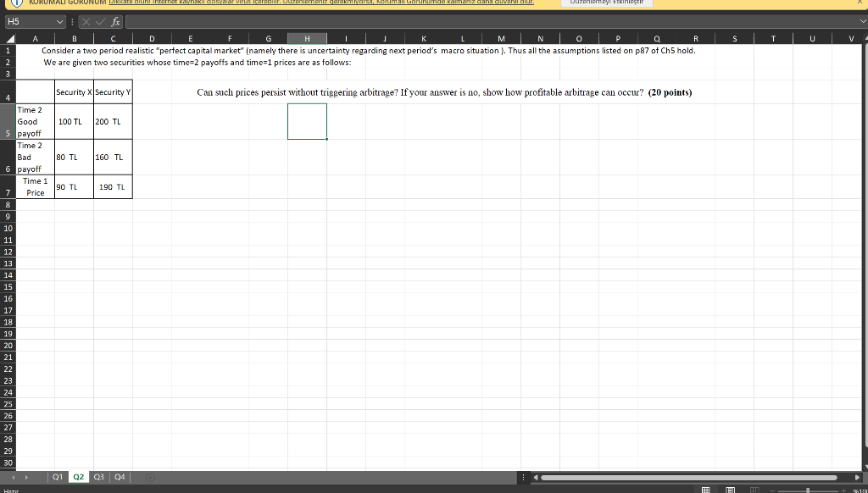This screenshot has width=868, height=493.
Task: Click the Zoom In plus icon
Action: click(844, 489)
